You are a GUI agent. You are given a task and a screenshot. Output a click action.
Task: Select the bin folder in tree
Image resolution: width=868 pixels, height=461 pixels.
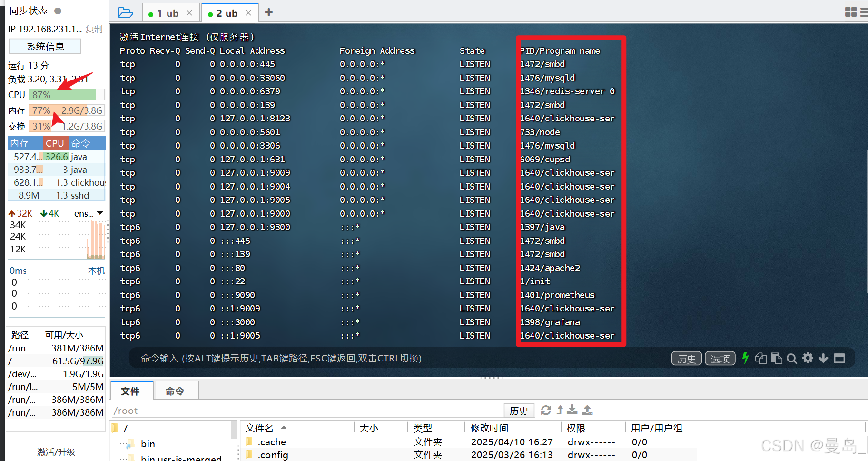click(148, 444)
